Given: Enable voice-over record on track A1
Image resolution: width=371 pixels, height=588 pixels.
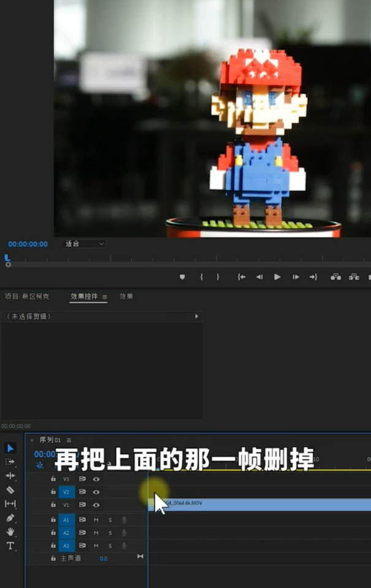Looking at the screenshot, I should (124, 520).
